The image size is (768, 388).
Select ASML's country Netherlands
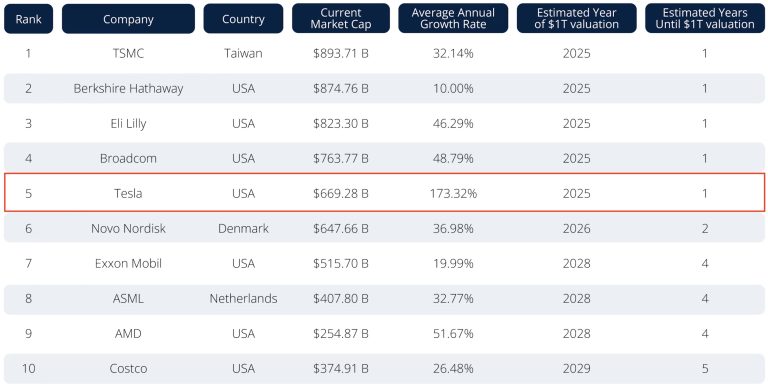tap(243, 299)
